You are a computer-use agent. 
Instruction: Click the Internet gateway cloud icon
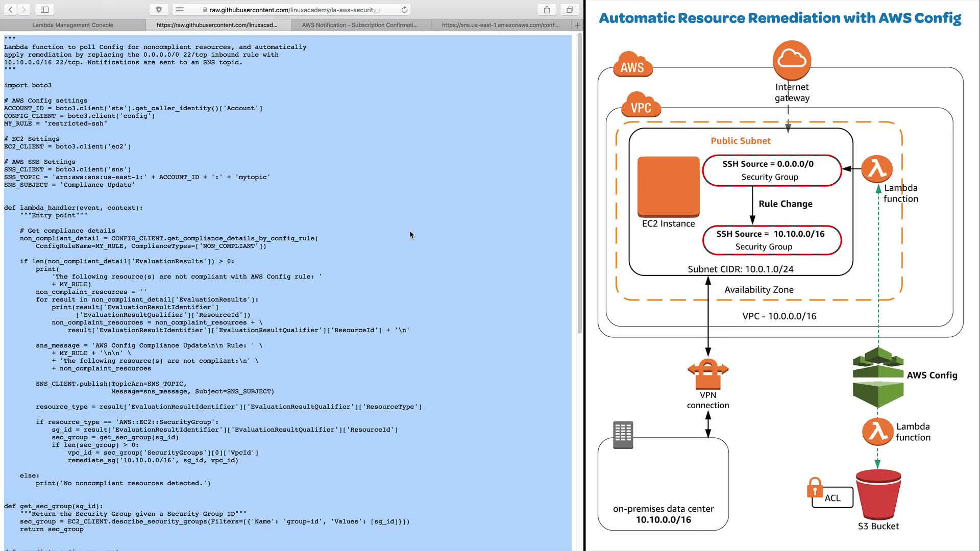(792, 60)
